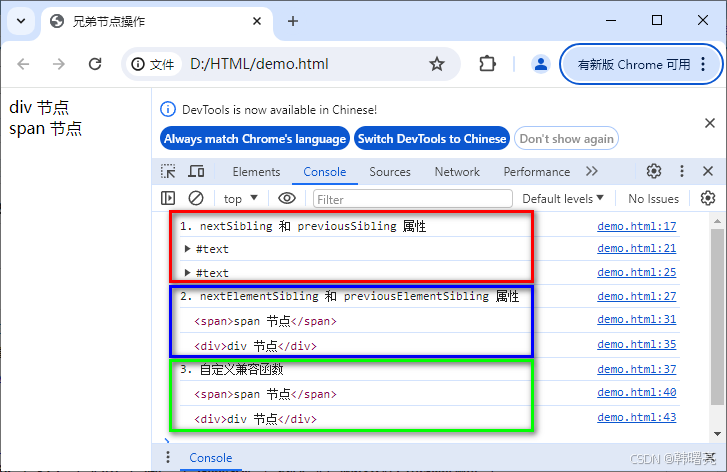
Task: Switch to the Performance tab
Action: [x=536, y=172]
